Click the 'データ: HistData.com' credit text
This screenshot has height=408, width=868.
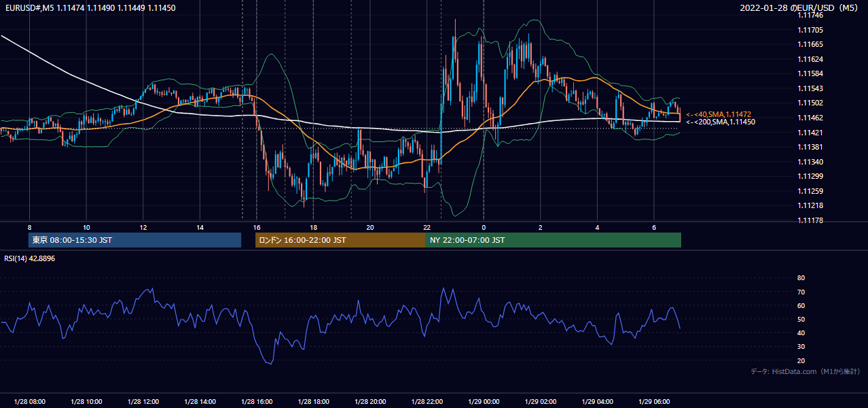(806, 371)
